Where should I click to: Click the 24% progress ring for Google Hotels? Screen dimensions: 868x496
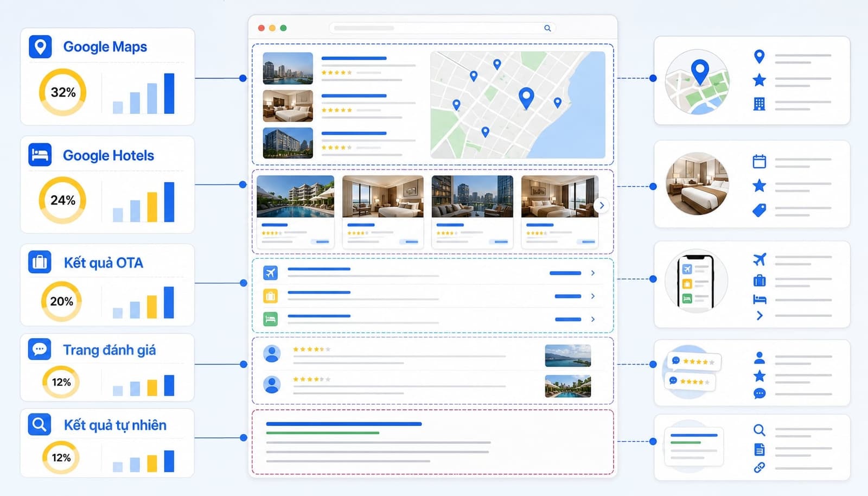[x=62, y=200]
